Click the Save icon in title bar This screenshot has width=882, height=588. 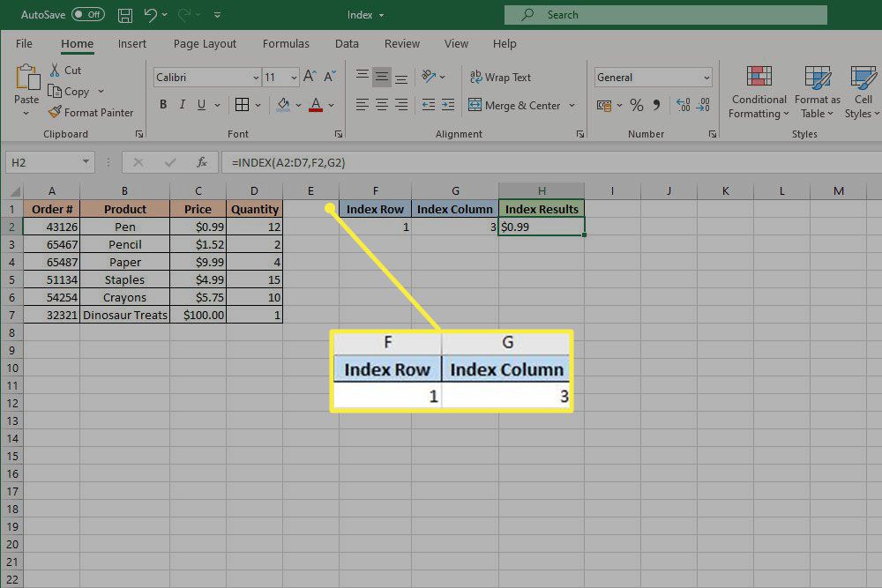(x=125, y=15)
